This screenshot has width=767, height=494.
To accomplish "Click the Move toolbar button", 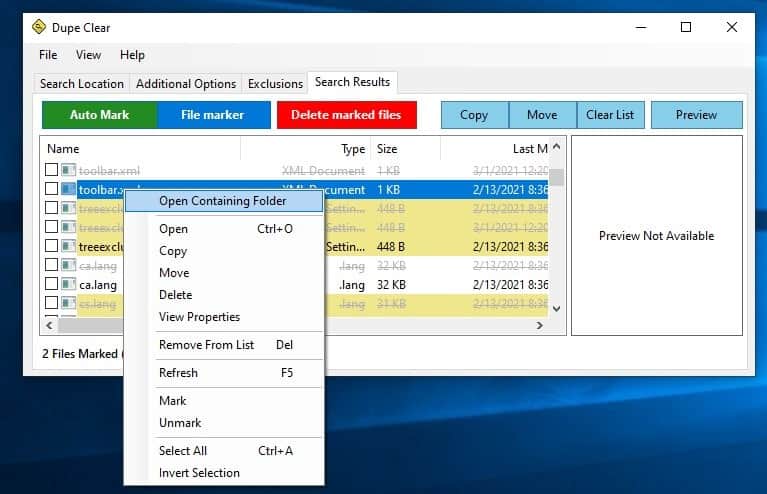I will pos(542,115).
